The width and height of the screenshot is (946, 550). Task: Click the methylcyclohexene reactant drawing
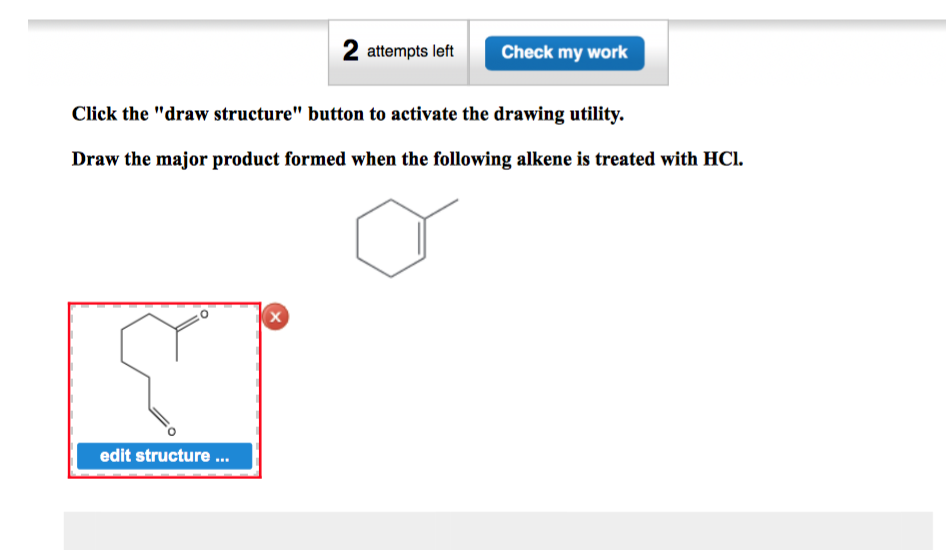(x=407, y=238)
